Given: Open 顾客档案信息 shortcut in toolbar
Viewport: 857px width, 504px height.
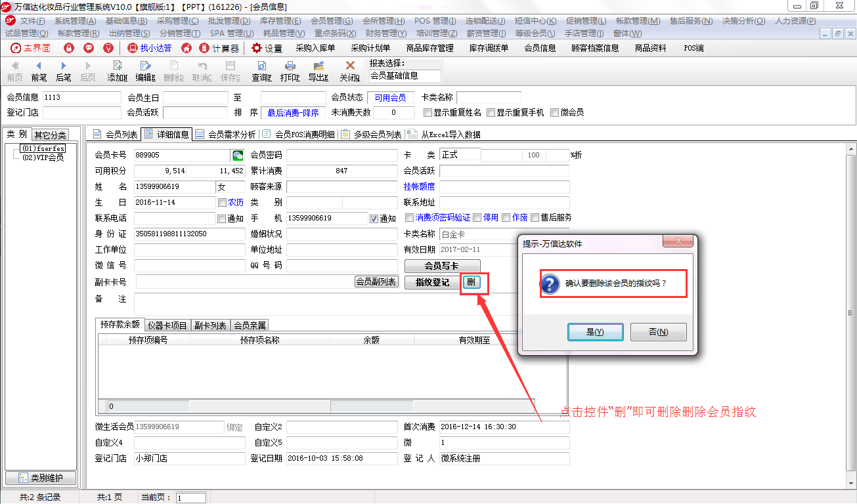Looking at the screenshot, I should click(x=595, y=48).
